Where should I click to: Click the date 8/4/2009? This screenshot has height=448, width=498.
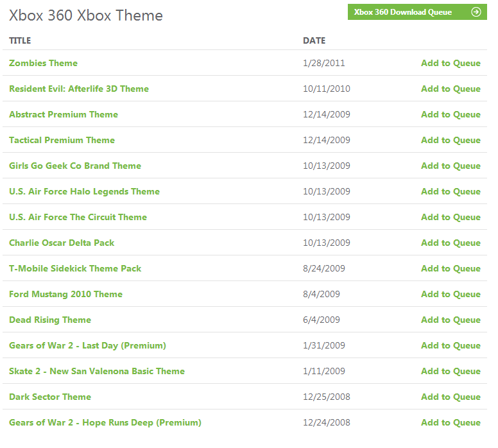coord(322,295)
